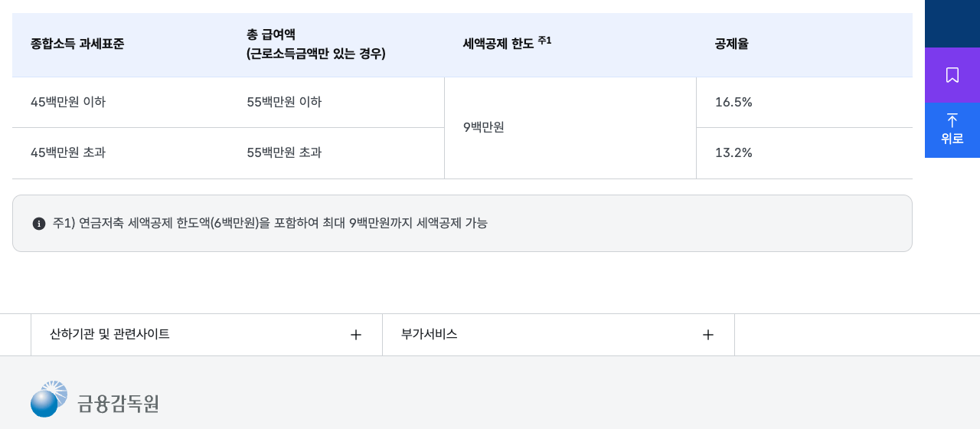Click the 13.2% rate cell
The image size is (980, 429).
[733, 152]
